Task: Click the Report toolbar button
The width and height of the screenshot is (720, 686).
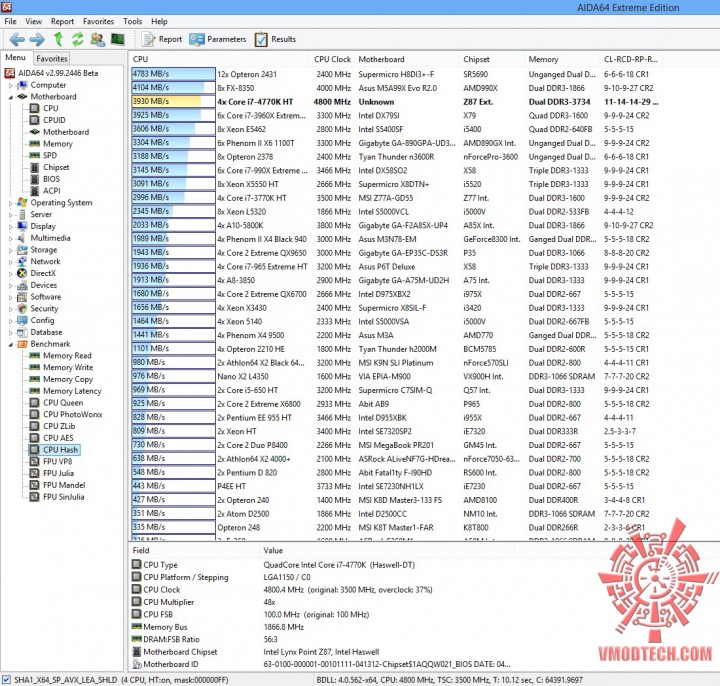Action: click(x=161, y=39)
